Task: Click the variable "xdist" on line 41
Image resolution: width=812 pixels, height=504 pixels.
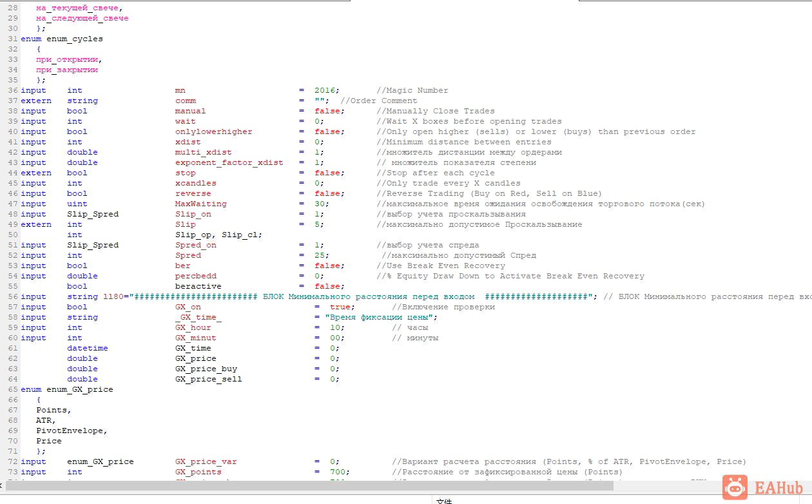Action: (x=188, y=142)
